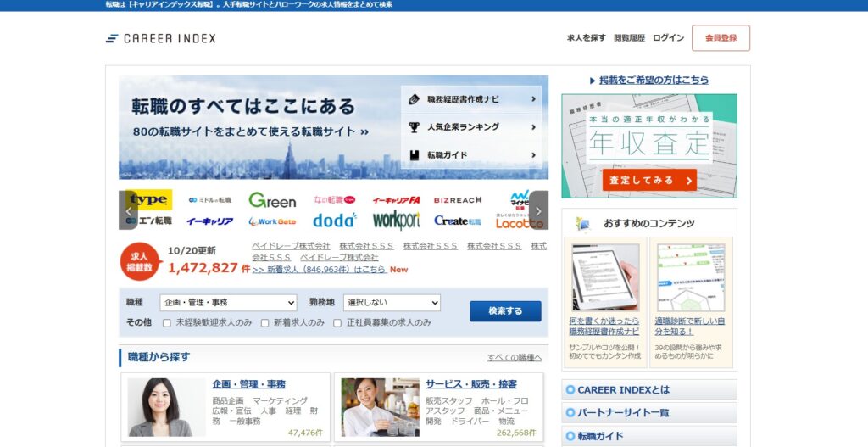Follow the すべての職種へ link
868x447 pixels.
coord(515,358)
